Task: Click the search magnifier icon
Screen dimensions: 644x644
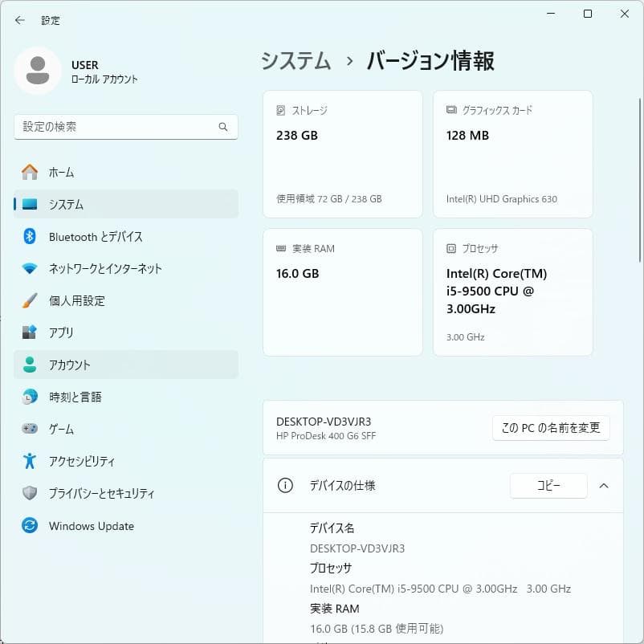Action: pyautogui.click(x=223, y=127)
